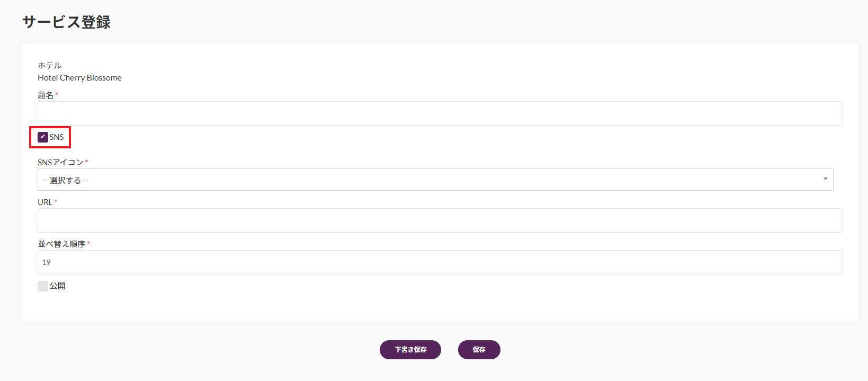
Task: Click the SNS checkbox label text
Action: point(57,137)
